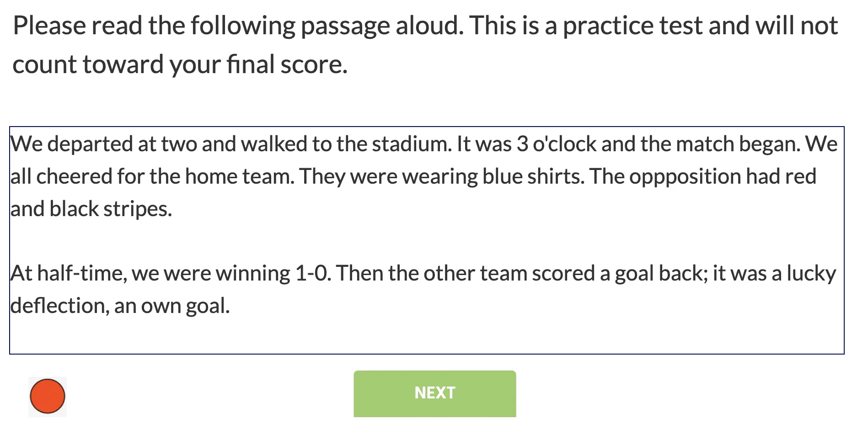868x424 pixels.
Task: Click the phrase 'They were wearing blue shirts'
Action: point(442,177)
